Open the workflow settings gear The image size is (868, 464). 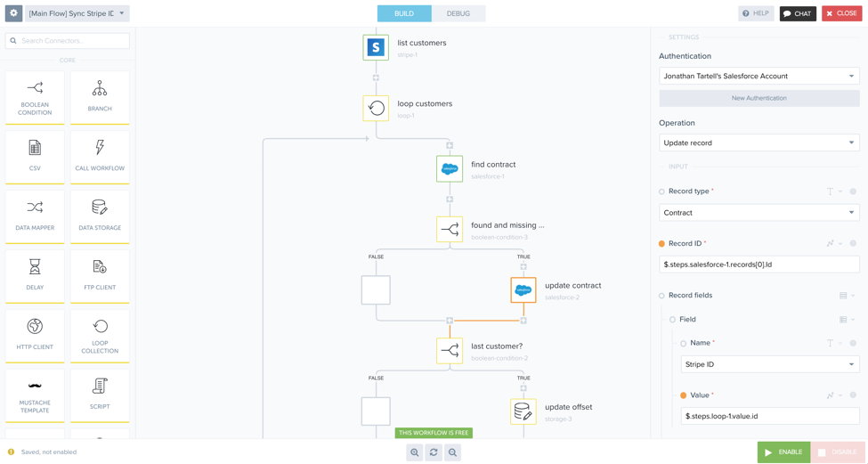tap(13, 13)
